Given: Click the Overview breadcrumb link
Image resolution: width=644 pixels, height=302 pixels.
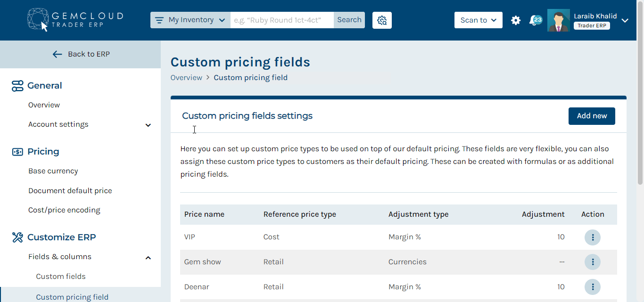Looking at the screenshot, I should tap(186, 78).
